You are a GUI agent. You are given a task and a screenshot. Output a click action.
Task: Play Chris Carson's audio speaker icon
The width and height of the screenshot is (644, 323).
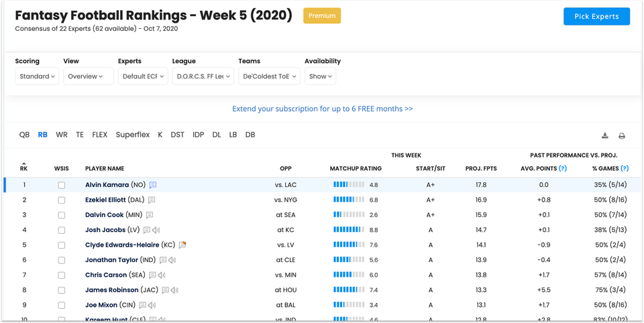coord(162,275)
